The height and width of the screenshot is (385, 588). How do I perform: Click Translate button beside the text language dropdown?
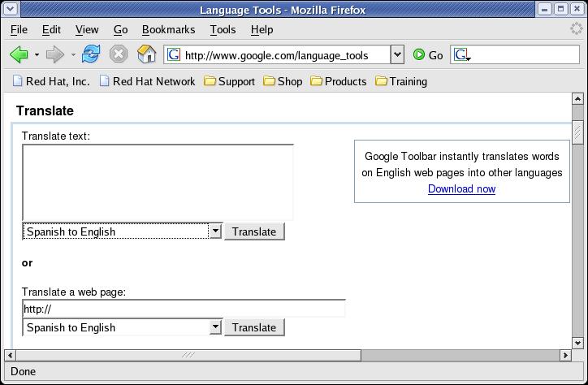(254, 231)
